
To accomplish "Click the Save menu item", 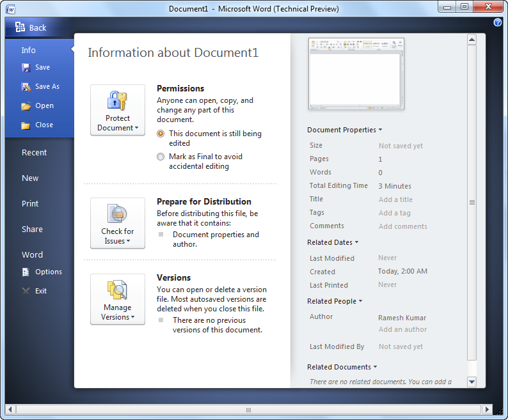I will [x=42, y=67].
